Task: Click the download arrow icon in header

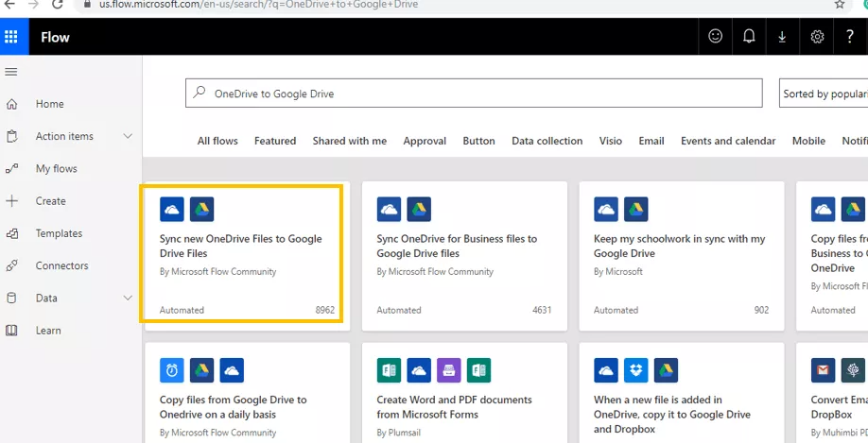Action: coord(782,37)
